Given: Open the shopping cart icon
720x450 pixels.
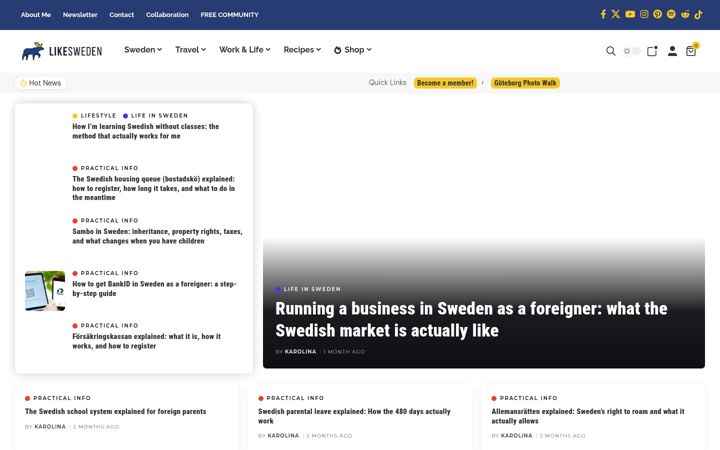Looking at the screenshot, I should click(692, 50).
